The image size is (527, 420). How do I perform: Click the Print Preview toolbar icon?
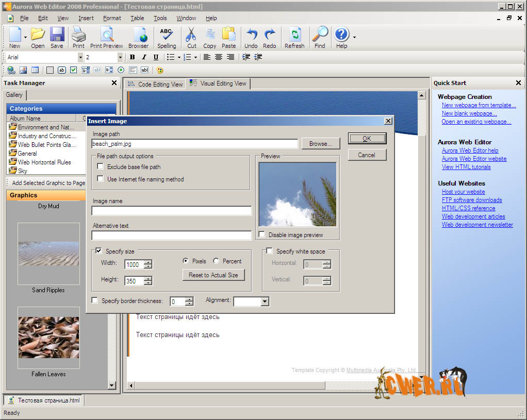pos(107,37)
